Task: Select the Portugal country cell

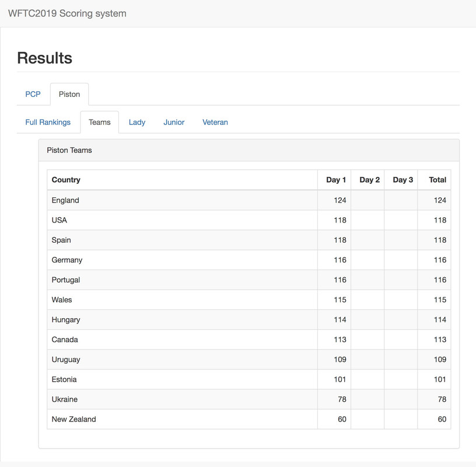Action: click(x=183, y=280)
